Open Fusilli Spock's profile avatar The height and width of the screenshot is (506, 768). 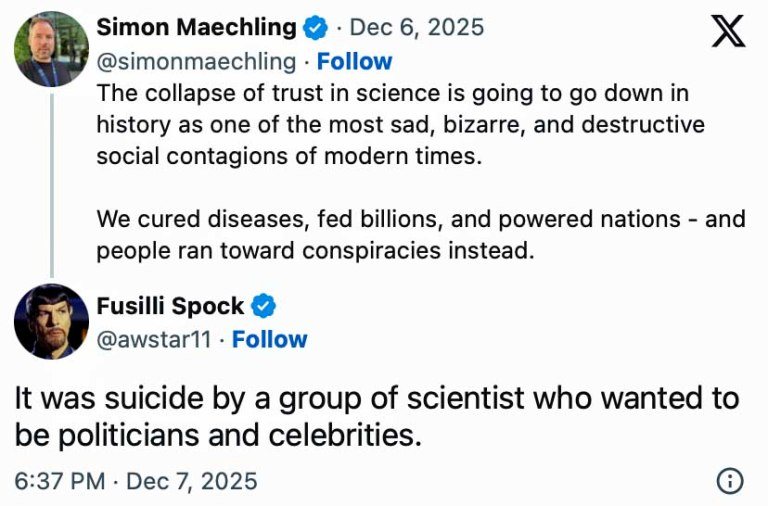point(52,321)
